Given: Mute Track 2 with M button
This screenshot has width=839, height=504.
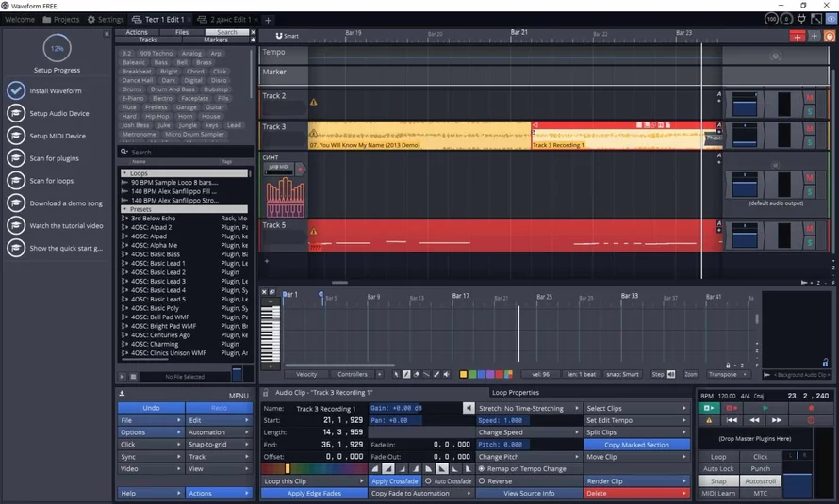Looking at the screenshot, I should pyautogui.click(x=809, y=98).
